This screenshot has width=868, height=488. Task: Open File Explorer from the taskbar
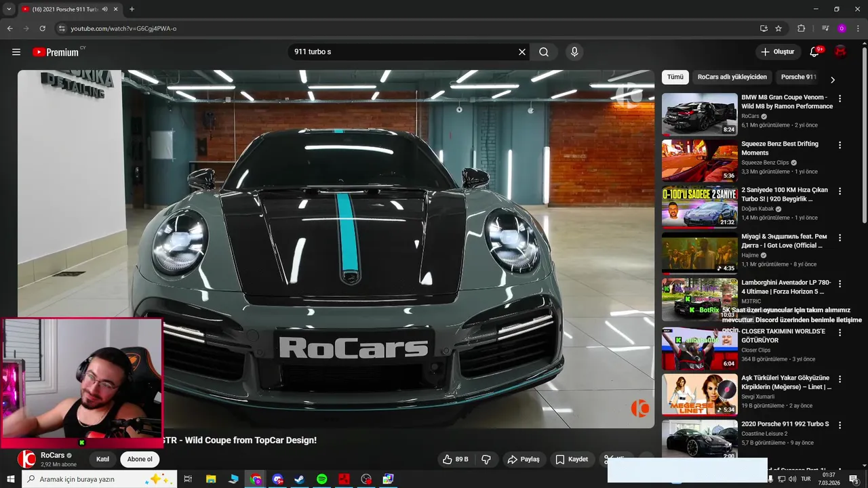(x=211, y=479)
